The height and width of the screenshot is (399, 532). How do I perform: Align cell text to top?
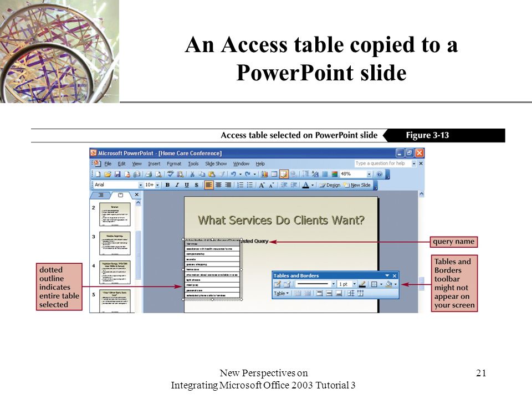(x=319, y=293)
